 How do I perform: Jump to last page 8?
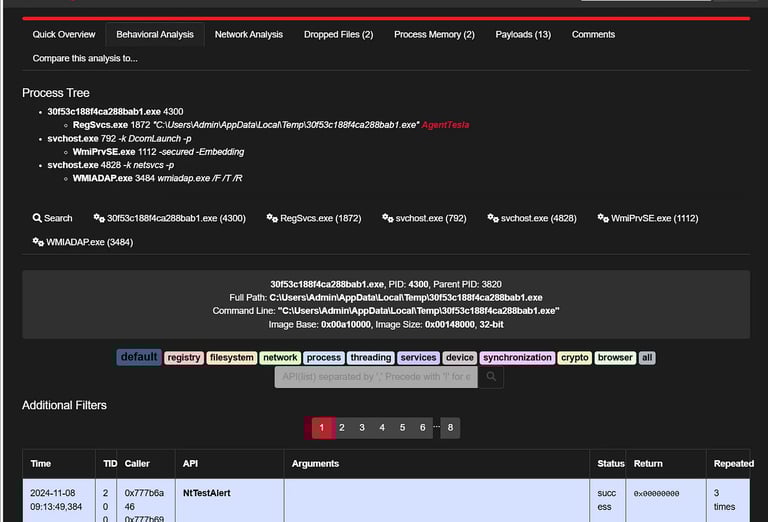[x=450, y=428]
